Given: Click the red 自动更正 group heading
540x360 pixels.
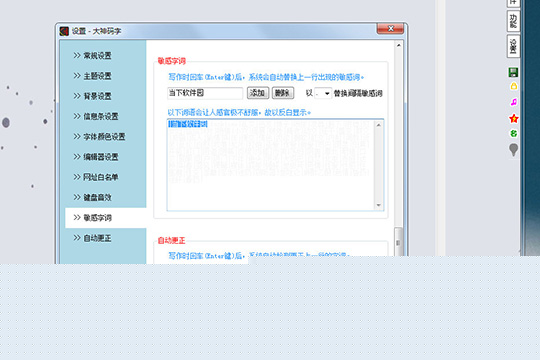Looking at the screenshot, I should coord(172,240).
